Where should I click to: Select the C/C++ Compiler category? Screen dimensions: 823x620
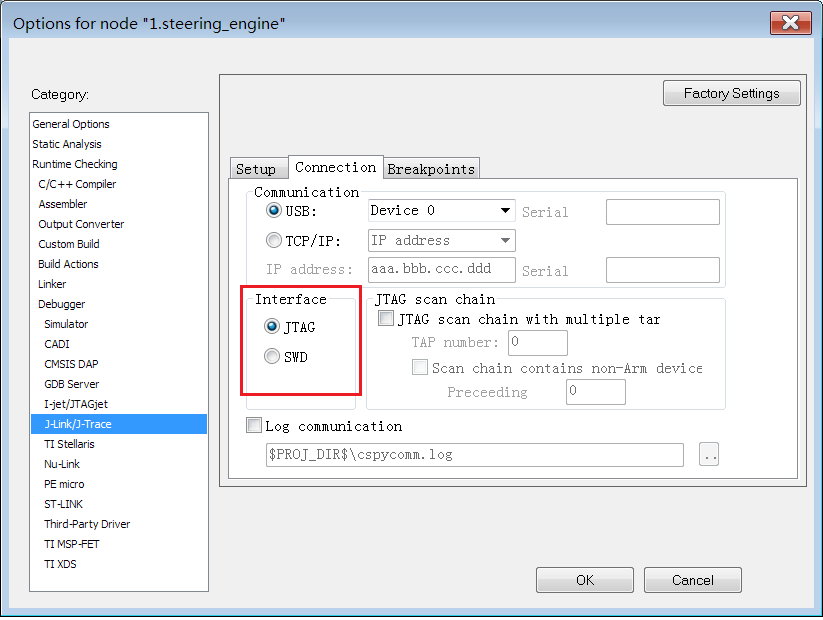[x=72, y=184]
